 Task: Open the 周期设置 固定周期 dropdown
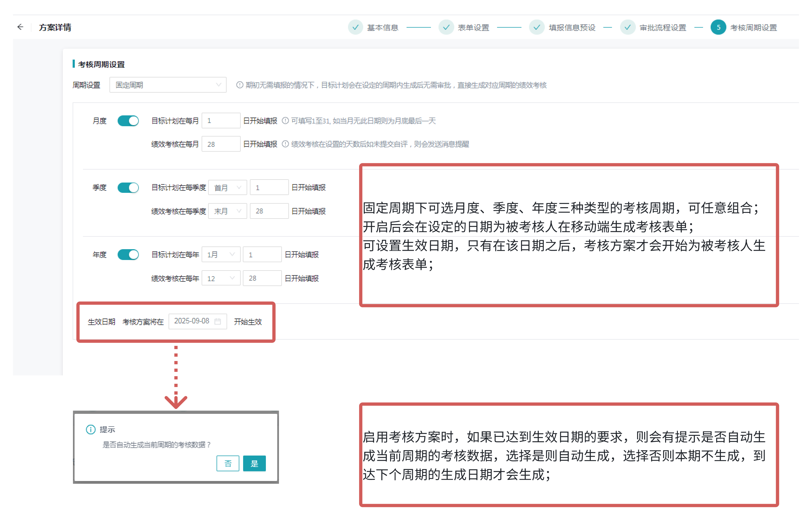167,85
